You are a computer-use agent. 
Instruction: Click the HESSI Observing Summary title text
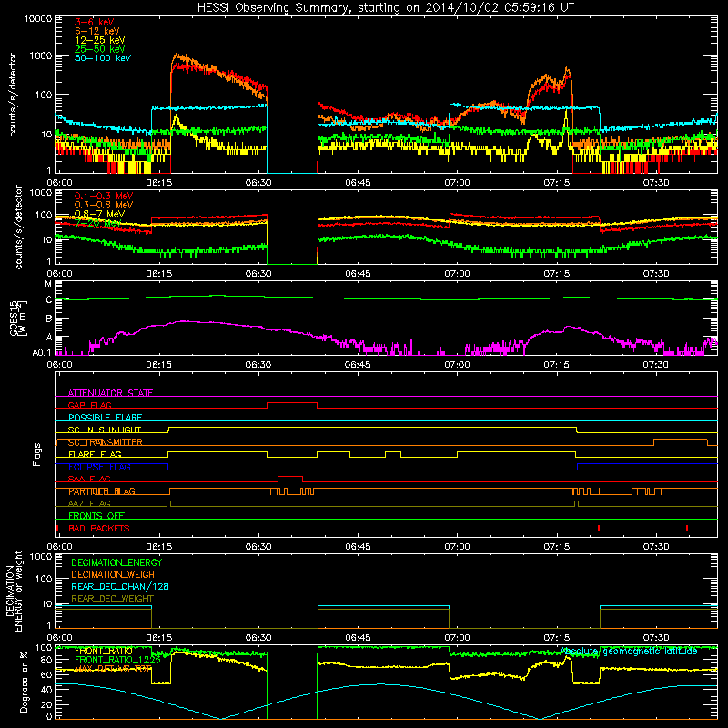[x=386, y=8]
